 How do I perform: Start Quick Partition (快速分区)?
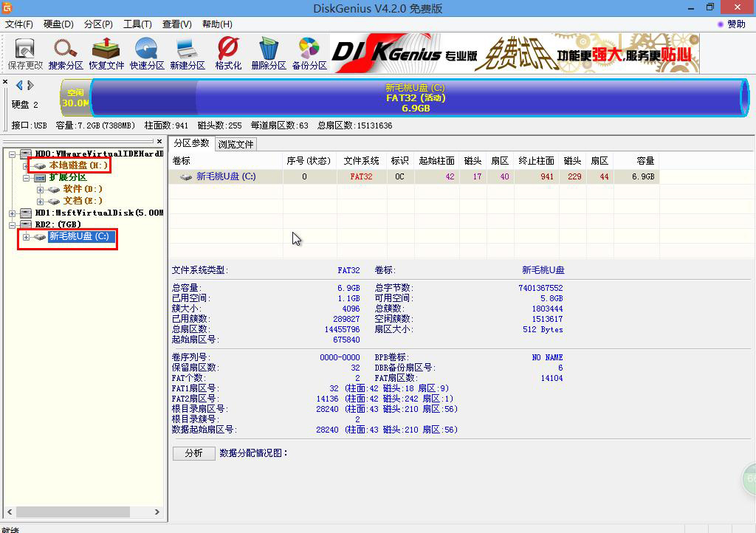(x=147, y=53)
